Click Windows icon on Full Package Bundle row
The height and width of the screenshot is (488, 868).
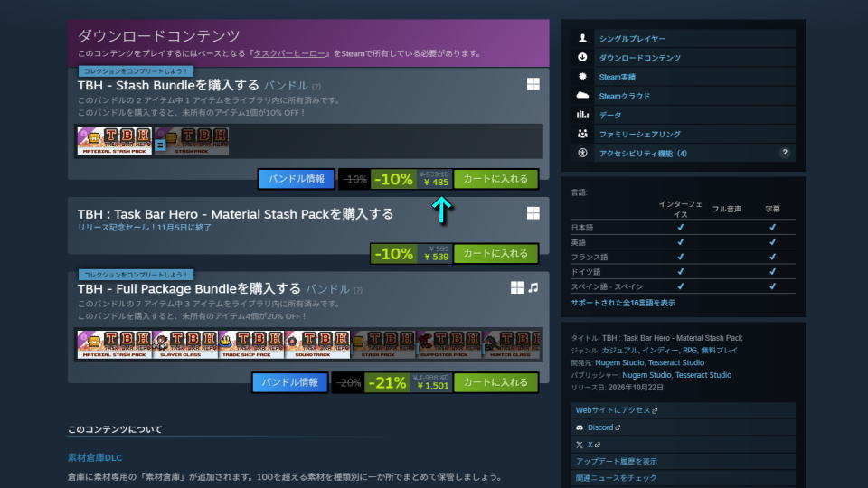517,287
